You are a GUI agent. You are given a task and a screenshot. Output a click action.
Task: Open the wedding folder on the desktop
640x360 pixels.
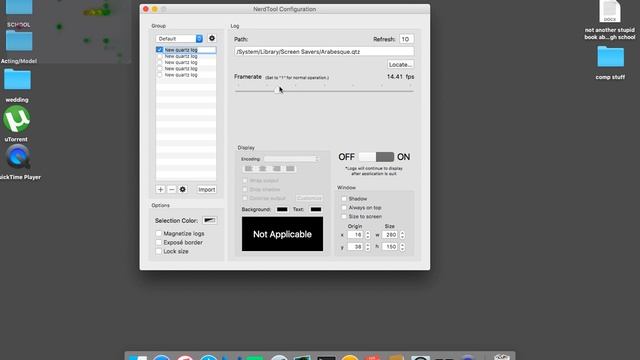click(x=17, y=79)
